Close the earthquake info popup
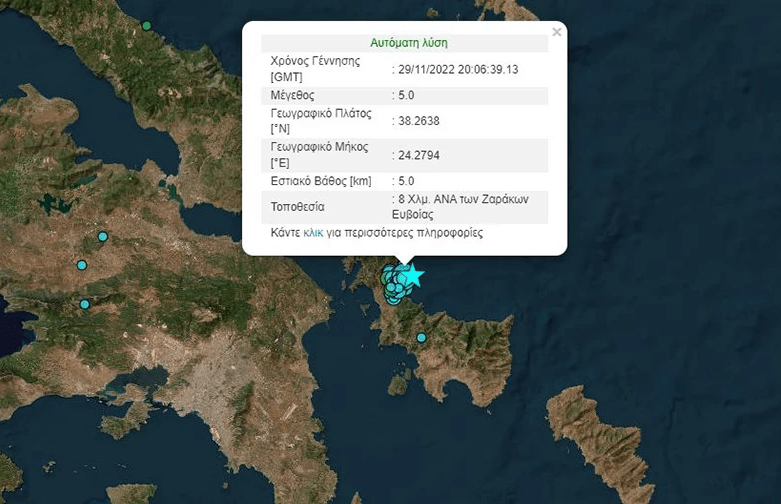Viewport: 781px width, 504px height. tap(557, 32)
